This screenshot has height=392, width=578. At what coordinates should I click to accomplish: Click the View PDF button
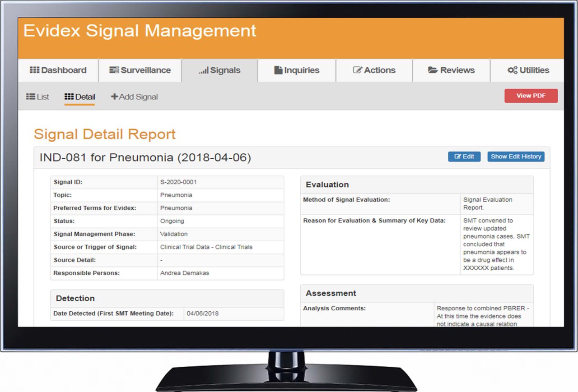click(531, 96)
